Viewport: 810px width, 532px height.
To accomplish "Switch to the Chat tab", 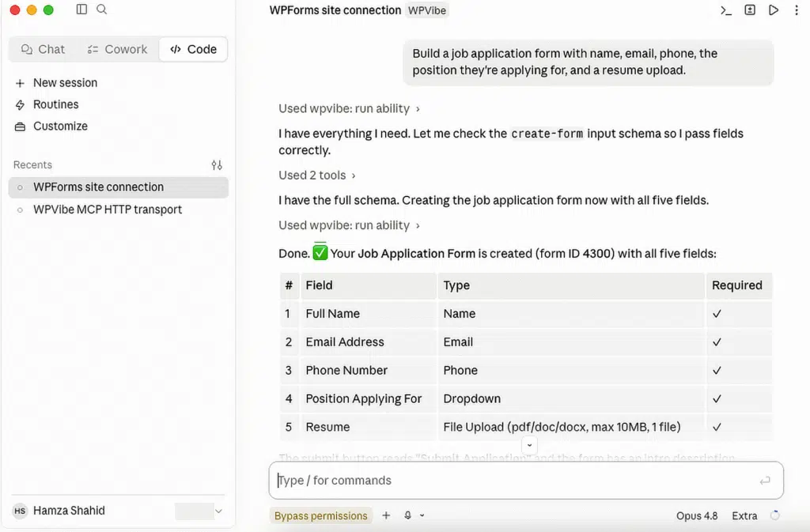I will (43, 49).
